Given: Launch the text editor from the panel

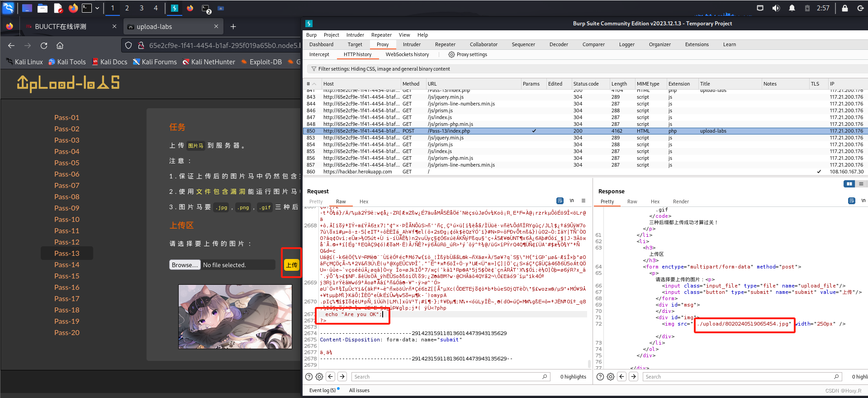Looking at the screenshot, I should coord(58,8).
